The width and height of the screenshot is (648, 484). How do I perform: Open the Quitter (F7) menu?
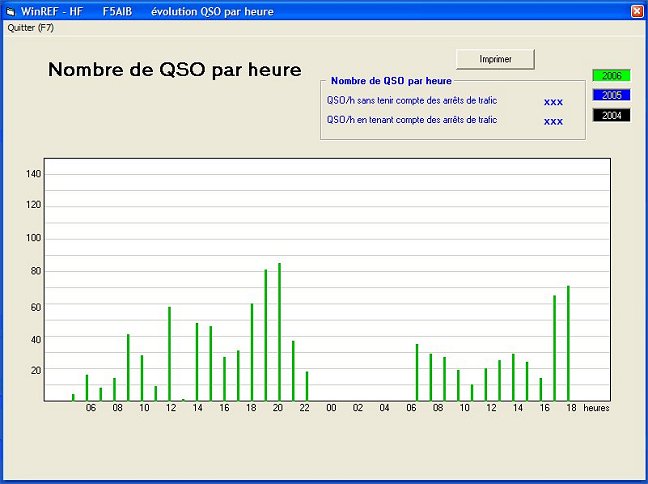(x=30, y=28)
